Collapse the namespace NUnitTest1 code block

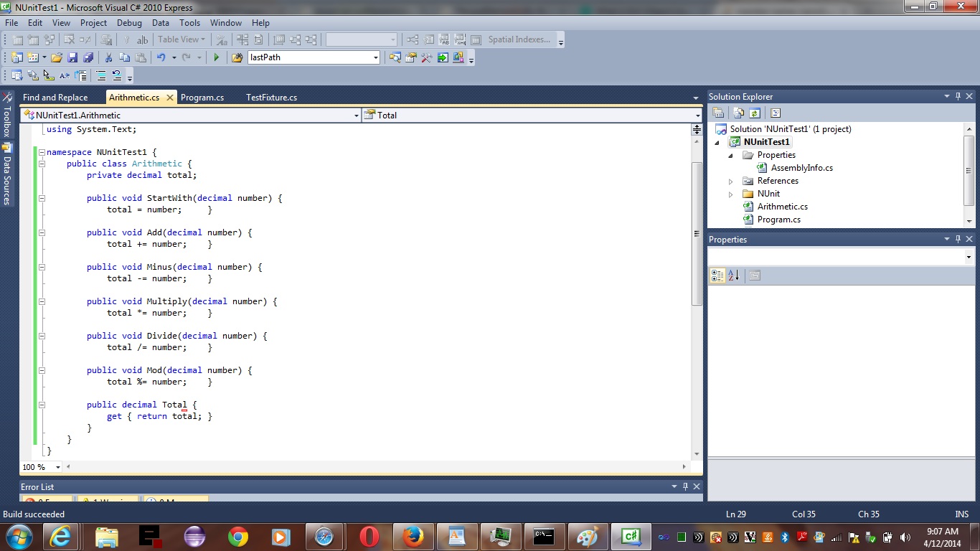(x=42, y=152)
